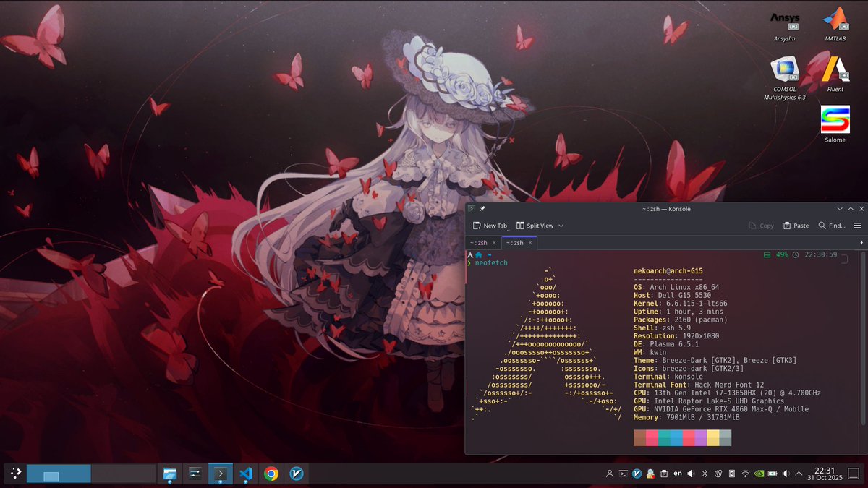Image resolution: width=868 pixels, height=488 pixels.
Task: Click Paste in the Konsole toolbar
Action: point(795,226)
